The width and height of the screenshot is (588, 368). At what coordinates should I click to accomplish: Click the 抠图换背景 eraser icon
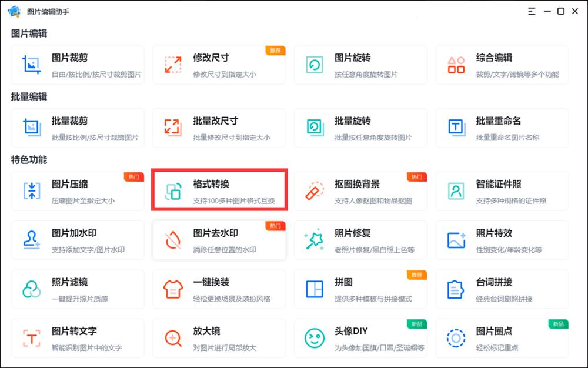pos(315,190)
